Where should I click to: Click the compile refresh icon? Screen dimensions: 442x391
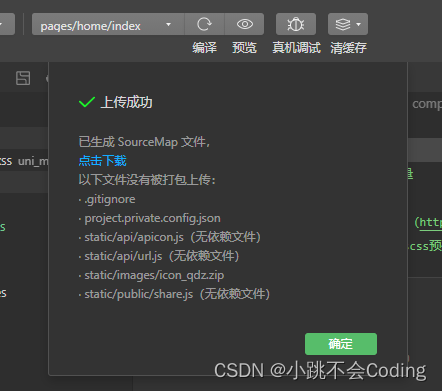coord(204,24)
